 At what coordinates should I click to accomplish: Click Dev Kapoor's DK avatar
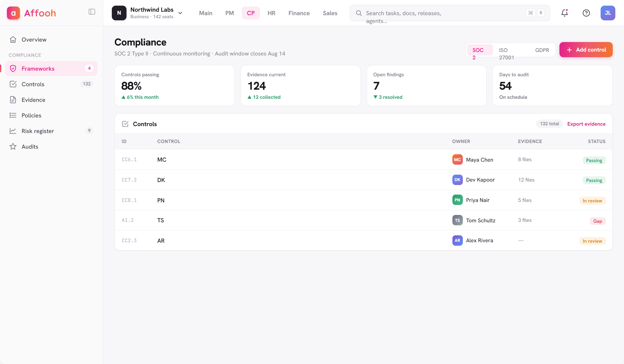coord(457,180)
